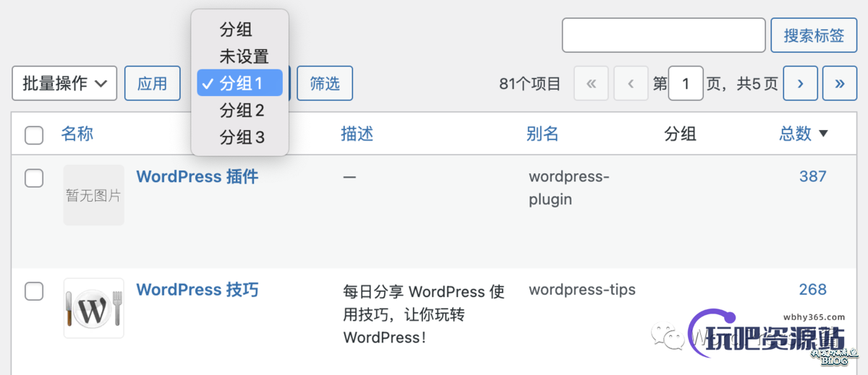The height and width of the screenshot is (375, 868).
Task: Click the 应用 apply button
Action: [x=153, y=83]
